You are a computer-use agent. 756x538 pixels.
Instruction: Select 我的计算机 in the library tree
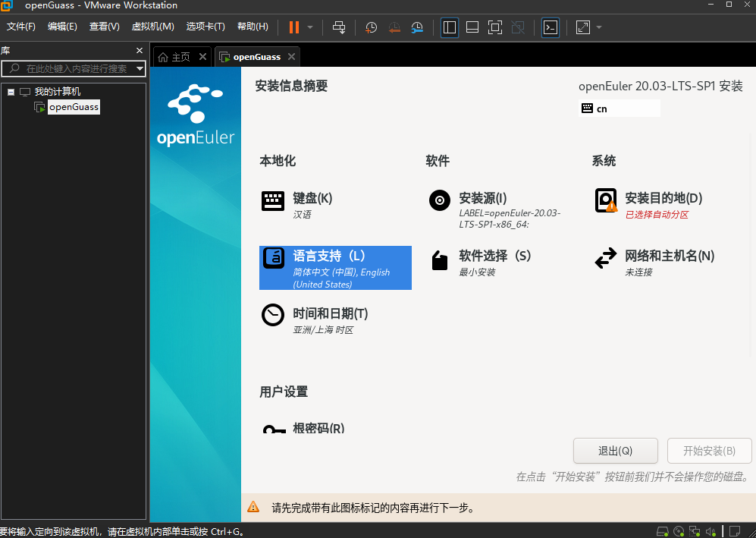[x=58, y=92]
